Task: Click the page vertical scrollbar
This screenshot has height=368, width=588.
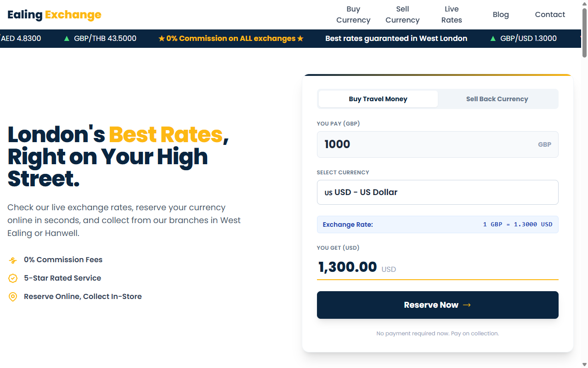Action: point(584,184)
